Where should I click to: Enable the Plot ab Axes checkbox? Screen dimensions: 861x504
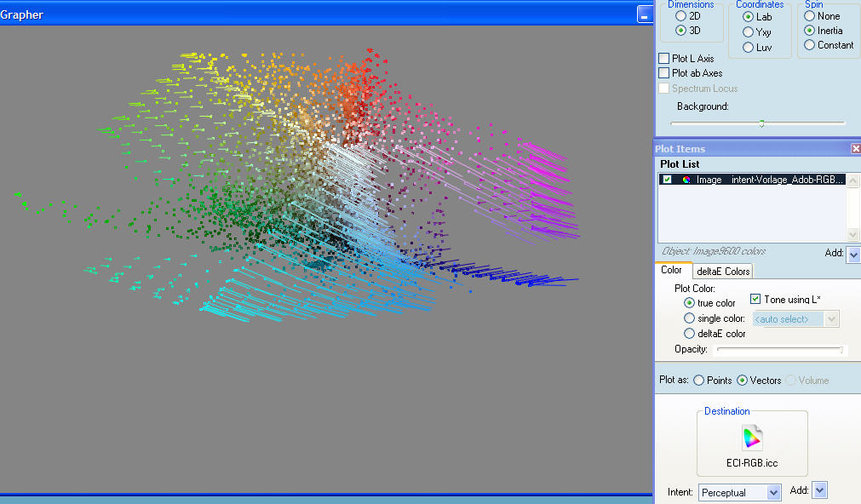pos(664,73)
